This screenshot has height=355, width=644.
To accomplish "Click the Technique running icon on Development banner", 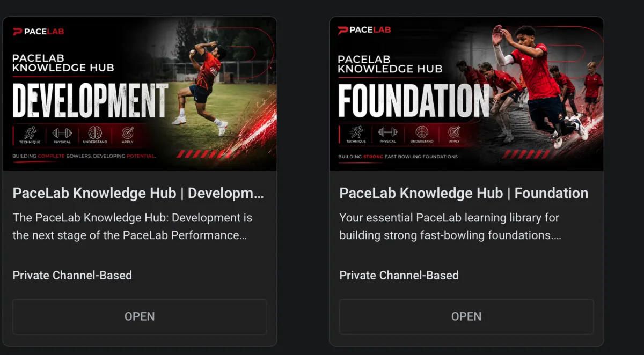I will click(x=31, y=132).
